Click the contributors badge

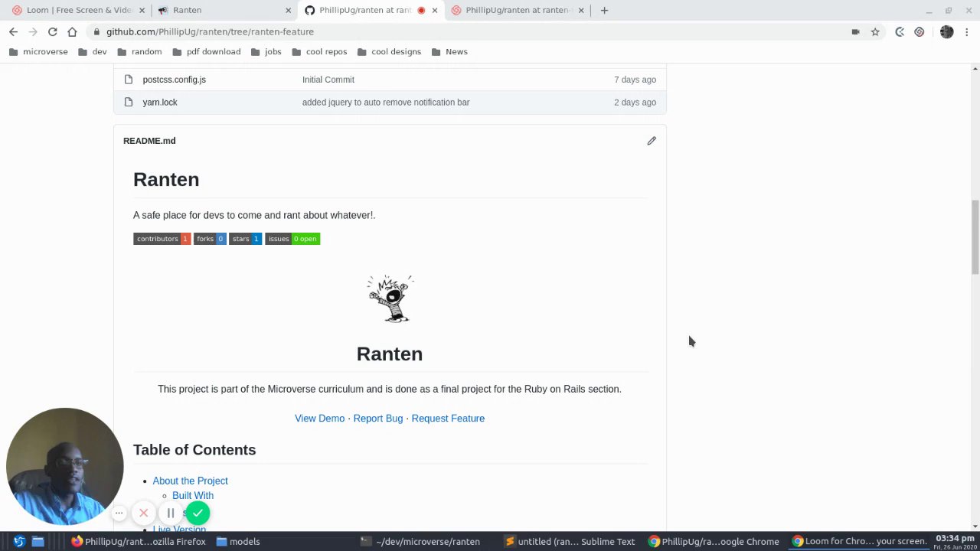coord(162,239)
